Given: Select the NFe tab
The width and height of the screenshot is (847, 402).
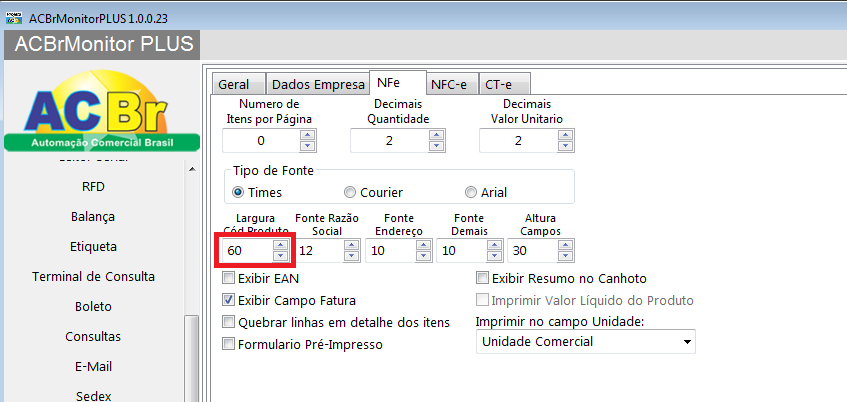Looking at the screenshot, I should click(x=398, y=83).
